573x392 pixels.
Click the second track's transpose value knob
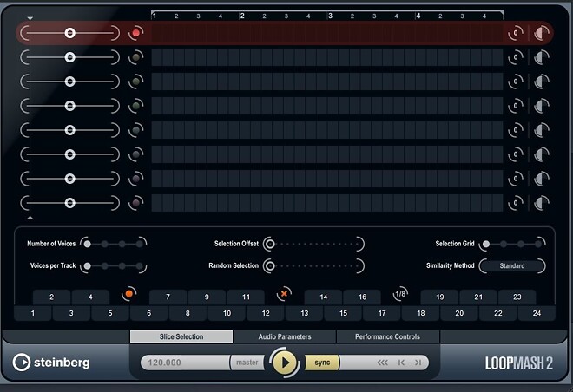click(516, 57)
